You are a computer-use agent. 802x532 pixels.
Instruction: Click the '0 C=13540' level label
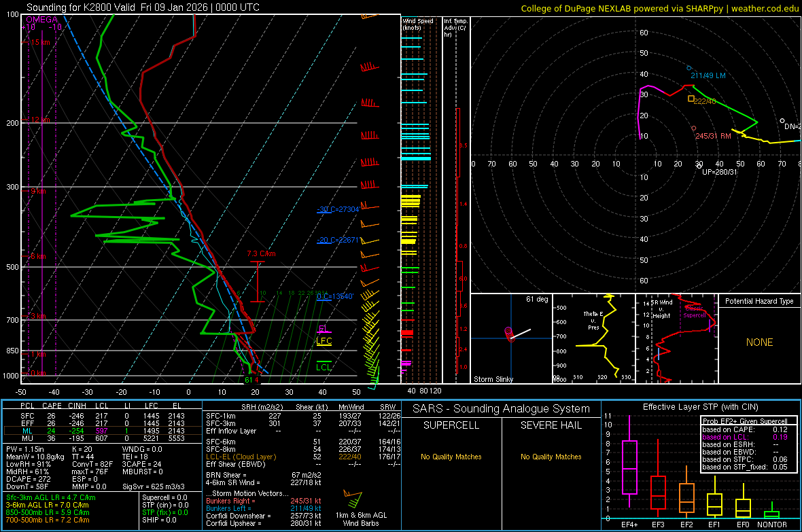(335, 296)
